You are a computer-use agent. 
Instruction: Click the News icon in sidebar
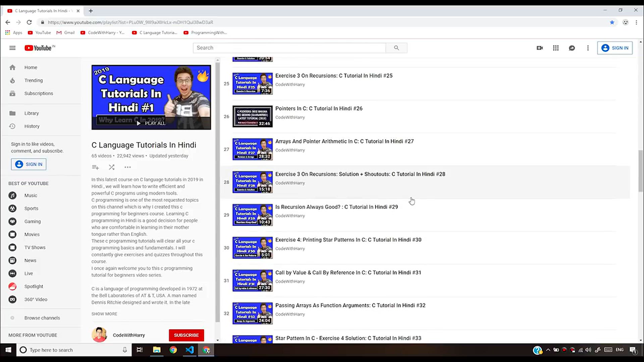[12, 260]
